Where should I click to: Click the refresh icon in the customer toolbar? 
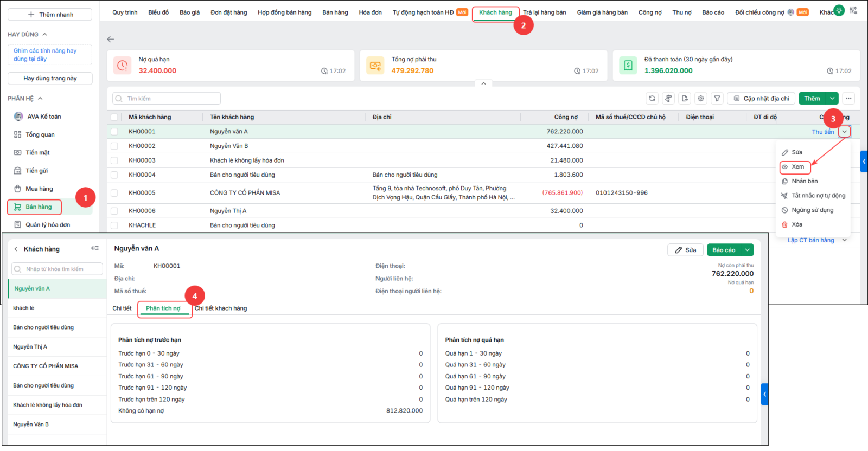coord(652,99)
